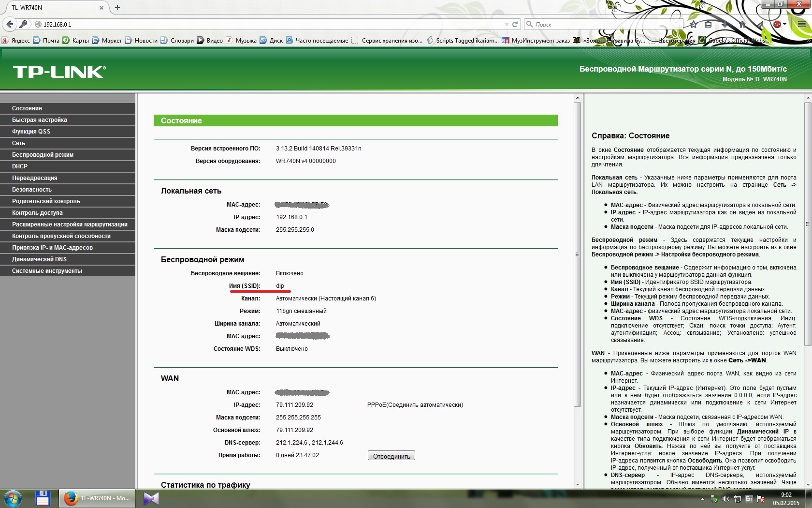The width and height of the screenshot is (812, 508).
Task: Click the reload page icon in address bar
Action: click(515, 24)
